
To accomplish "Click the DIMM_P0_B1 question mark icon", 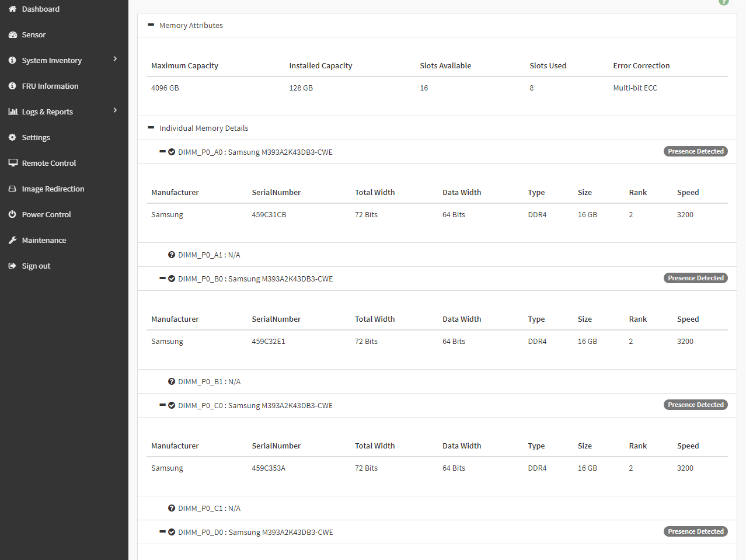I will 172,381.
